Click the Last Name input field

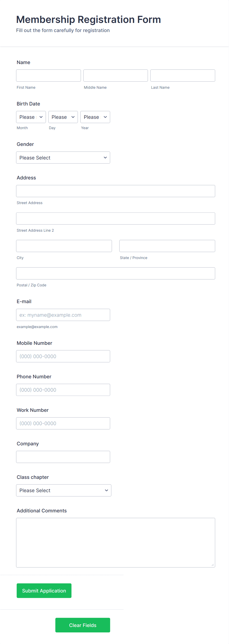pos(182,75)
